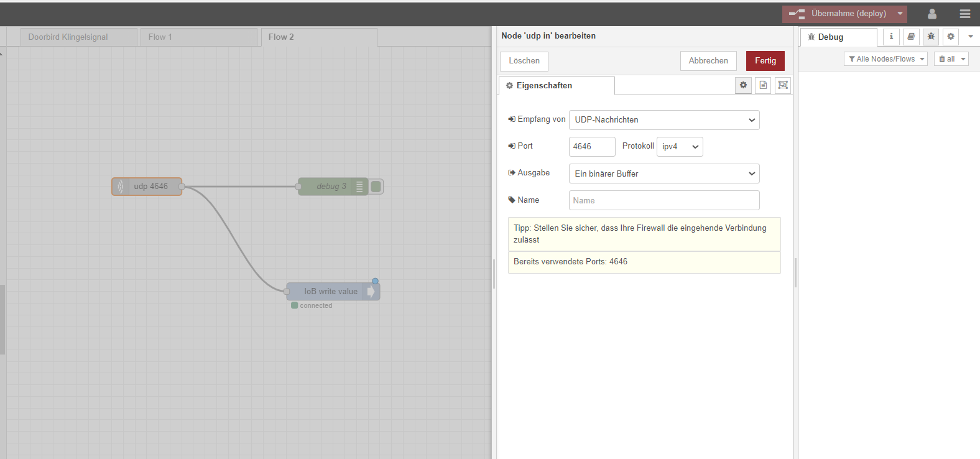Open node appearance settings icon
Image resolution: width=980 pixels, height=459 pixels.
pos(783,85)
